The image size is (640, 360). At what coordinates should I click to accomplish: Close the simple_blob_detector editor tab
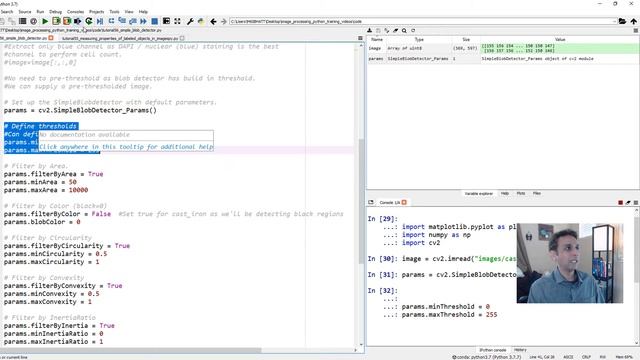tap(51, 38)
